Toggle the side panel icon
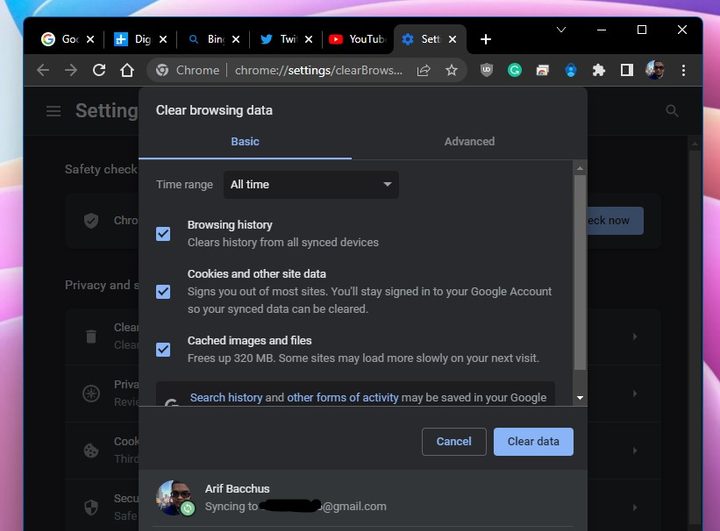The width and height of the screenshot is (720, 531). pos(626,70)
